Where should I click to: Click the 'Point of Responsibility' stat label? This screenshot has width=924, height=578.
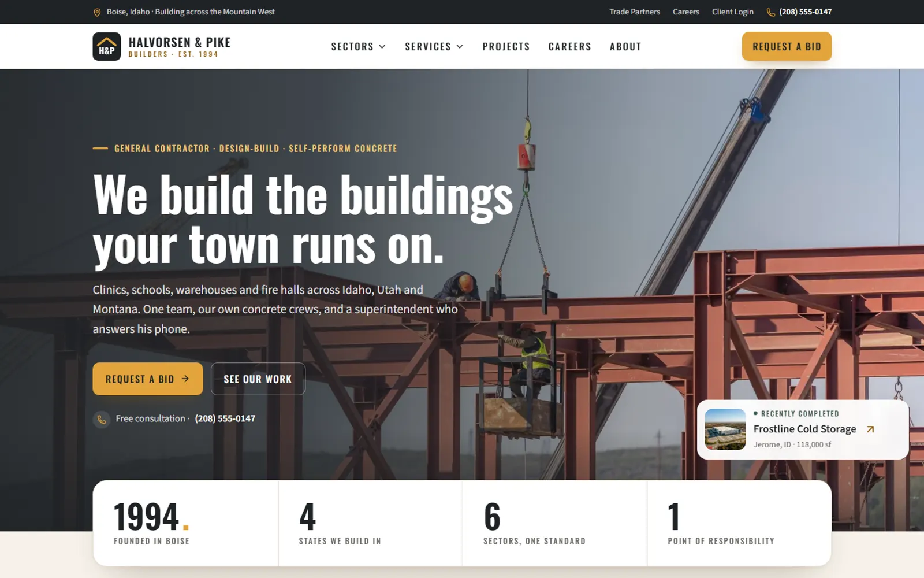[x=721, y=541]
